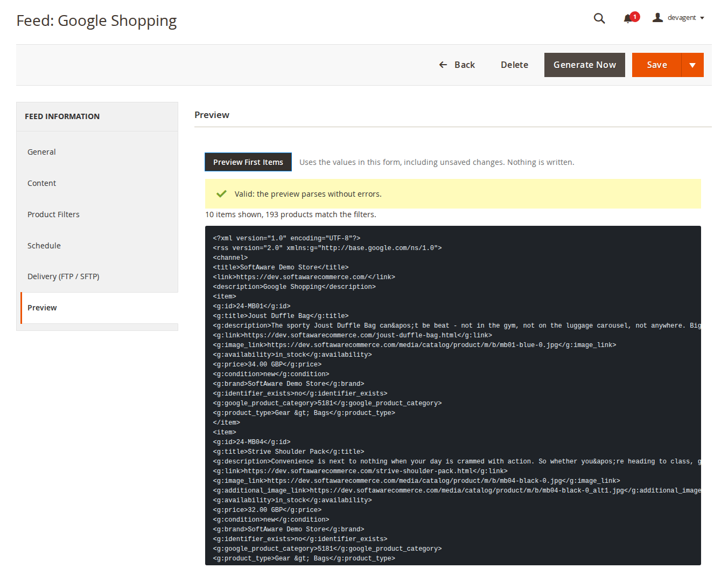Click the mb01-blue-0.jpg image link line
This screenshot has width=728, height=582.
pyautogui.click(x=415, y=345)
